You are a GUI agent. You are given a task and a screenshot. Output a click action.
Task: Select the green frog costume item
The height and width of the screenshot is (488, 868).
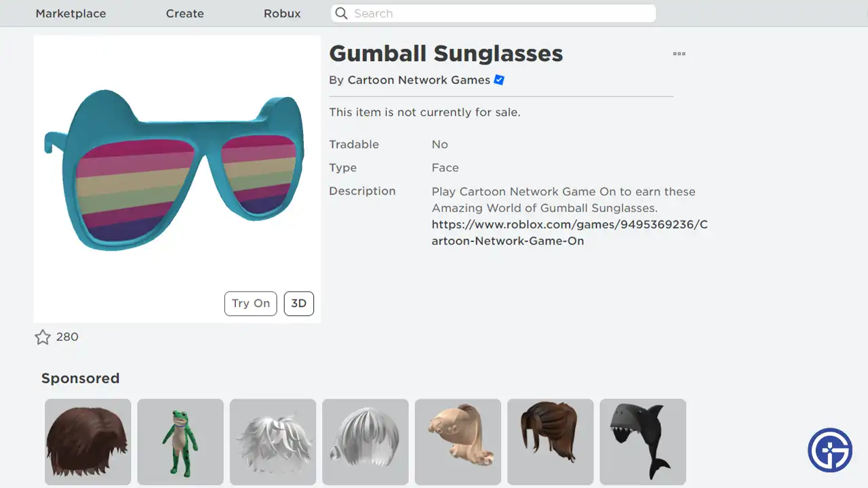[x=180, y=442]
